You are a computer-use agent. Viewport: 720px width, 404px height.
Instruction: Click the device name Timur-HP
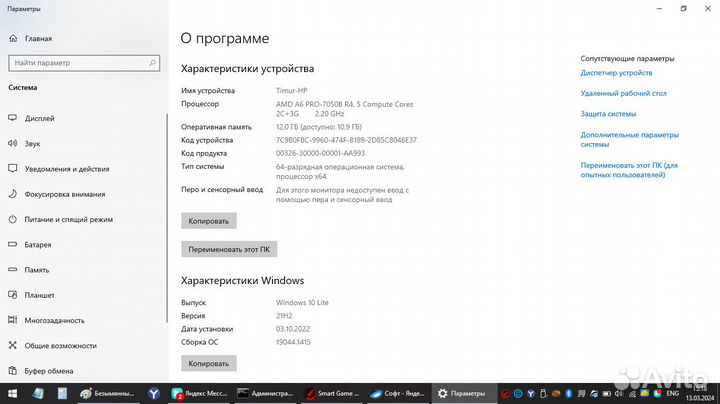coord(292,90)
